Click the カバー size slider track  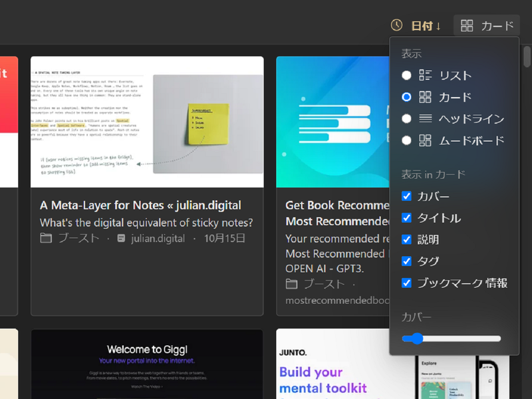click(459, 338)
